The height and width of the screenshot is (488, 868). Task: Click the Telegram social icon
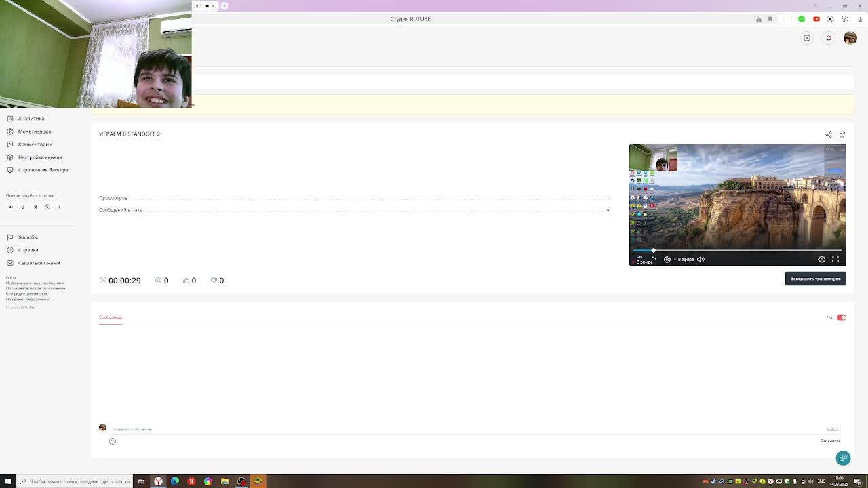[x=35, y=207]
